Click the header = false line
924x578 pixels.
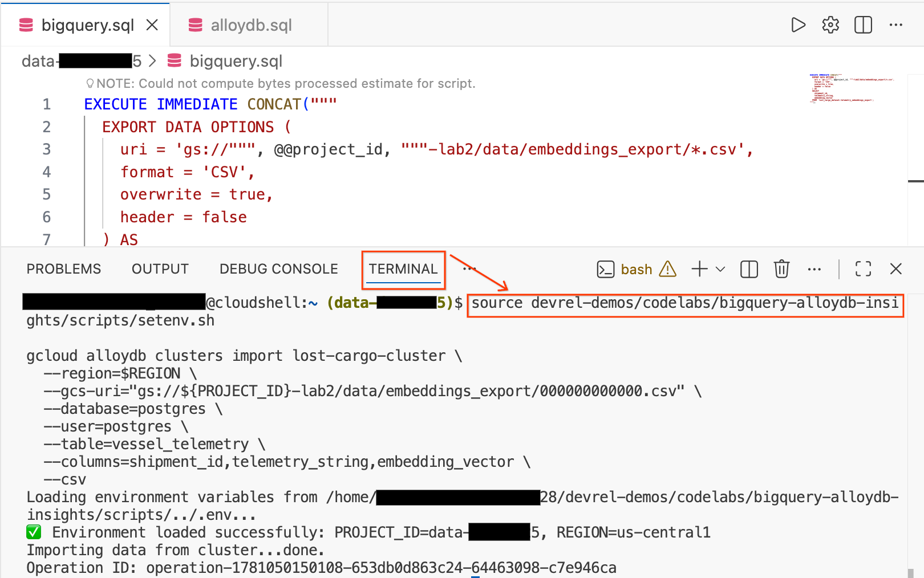(184, 217)
